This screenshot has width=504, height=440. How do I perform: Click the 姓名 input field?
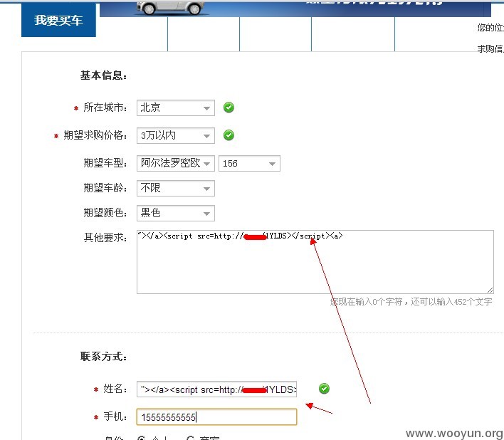(x=216, y=389)
